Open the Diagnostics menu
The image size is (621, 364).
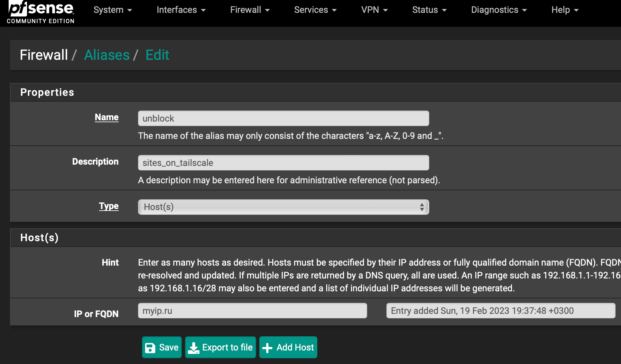499,10
